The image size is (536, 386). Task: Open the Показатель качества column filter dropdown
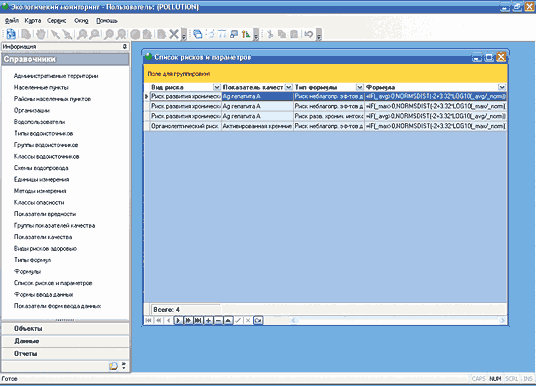coord(289,87)
